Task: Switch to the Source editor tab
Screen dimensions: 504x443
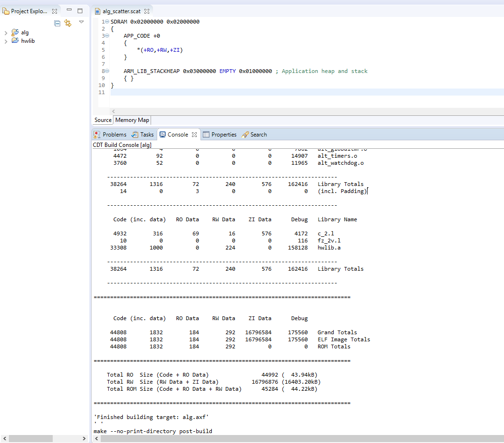Action: (103, 120)
